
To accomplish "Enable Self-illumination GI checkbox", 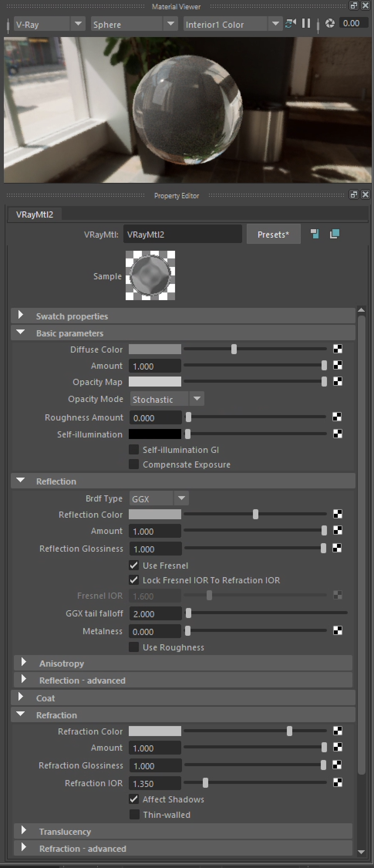I will (134, 449).
